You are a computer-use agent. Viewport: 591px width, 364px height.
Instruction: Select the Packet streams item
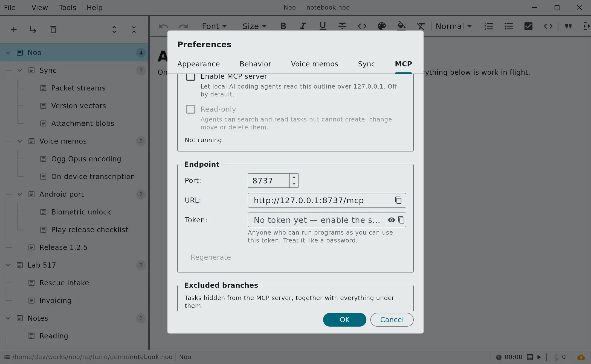click(78, 88)
